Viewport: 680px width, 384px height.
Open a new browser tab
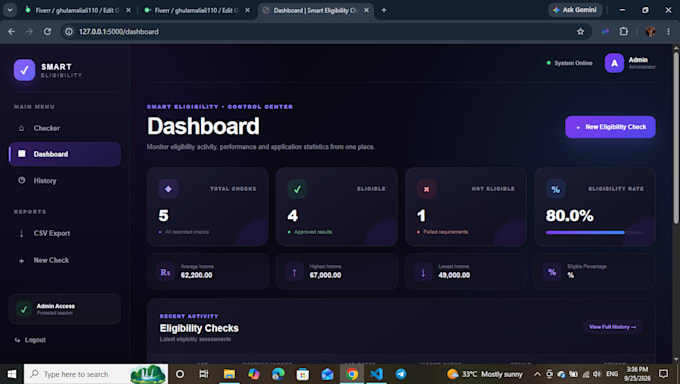(384, 10)
